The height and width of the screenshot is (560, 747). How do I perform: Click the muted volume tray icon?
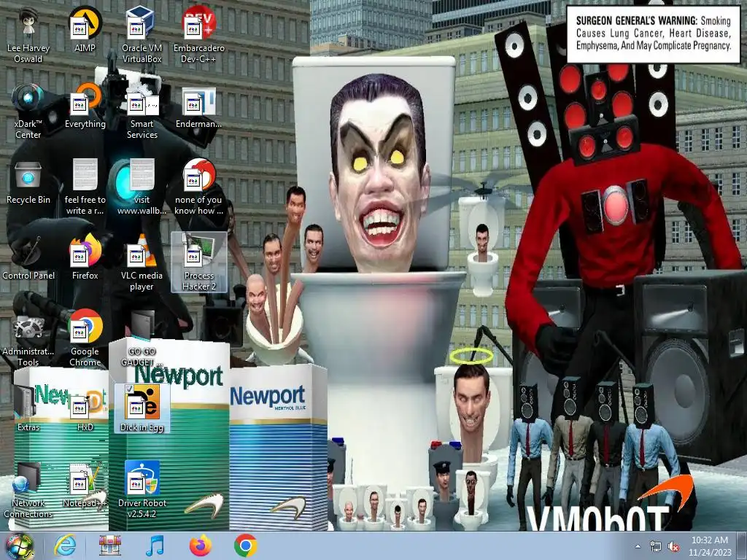[673, 547]
